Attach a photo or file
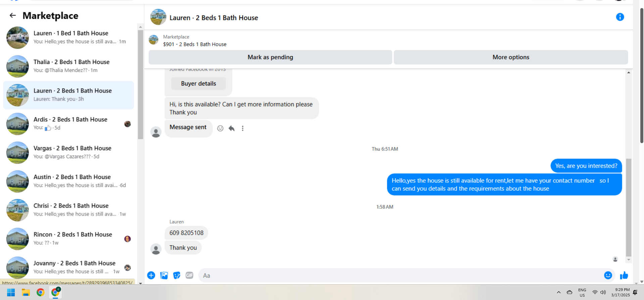The image size is (644, 300). coord(164,276)
